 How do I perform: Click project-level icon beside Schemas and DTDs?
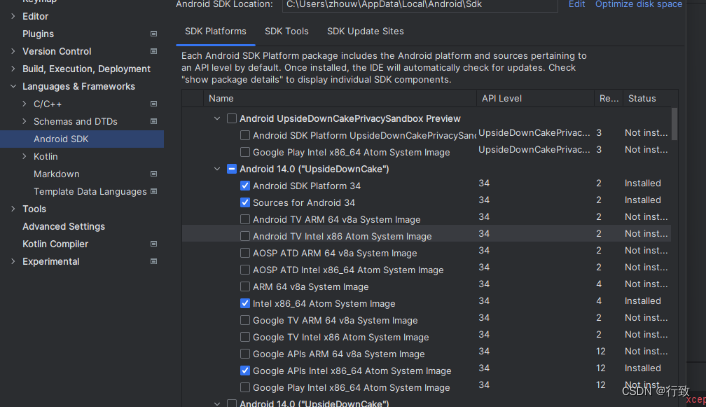coord(154,122)
